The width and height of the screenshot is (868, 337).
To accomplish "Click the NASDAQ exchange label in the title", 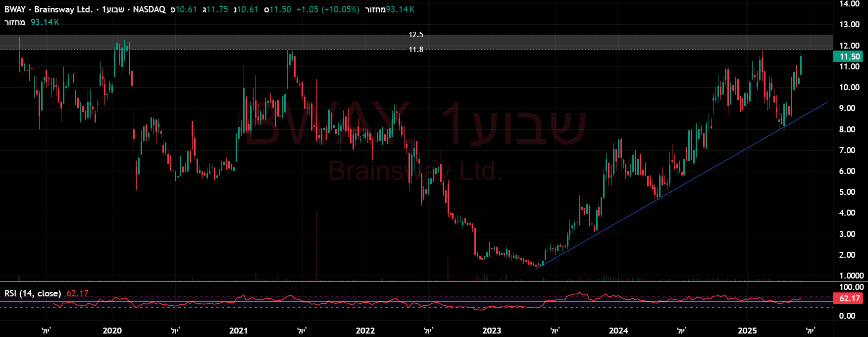I will 149,9.
